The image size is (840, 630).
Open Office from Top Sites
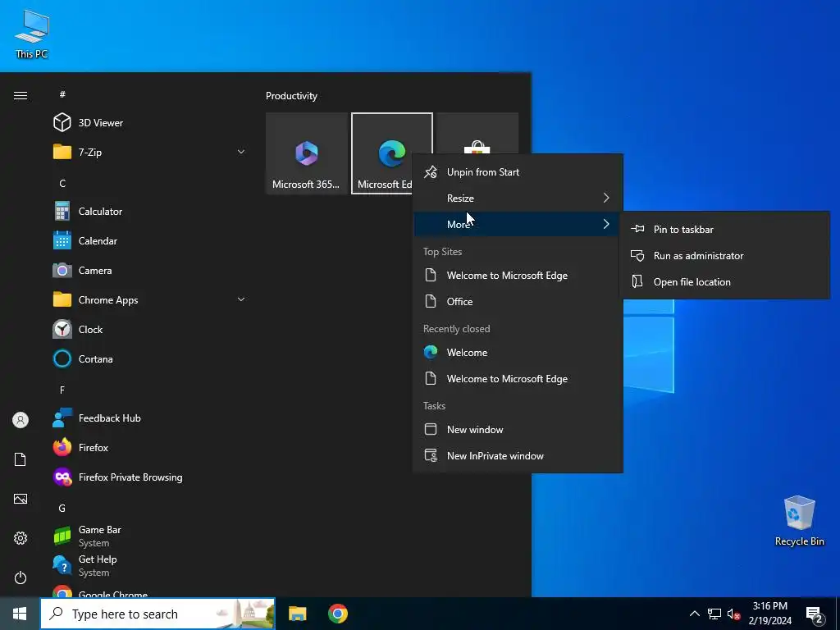[x=518, y=302]
